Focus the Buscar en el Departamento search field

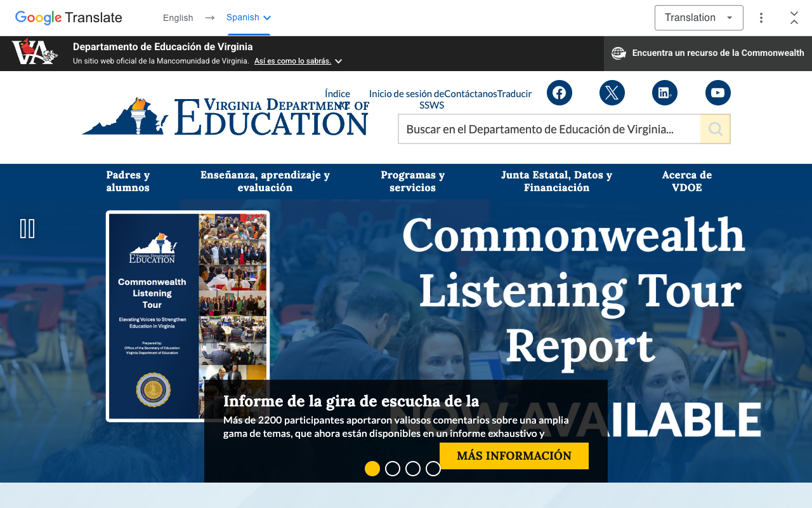coord(549,129)
